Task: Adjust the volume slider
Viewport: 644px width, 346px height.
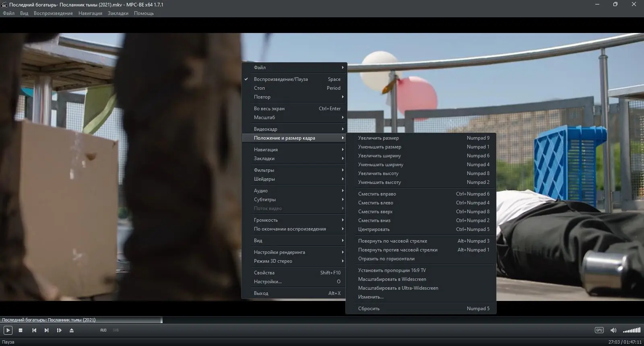Action: pos(632,330)
